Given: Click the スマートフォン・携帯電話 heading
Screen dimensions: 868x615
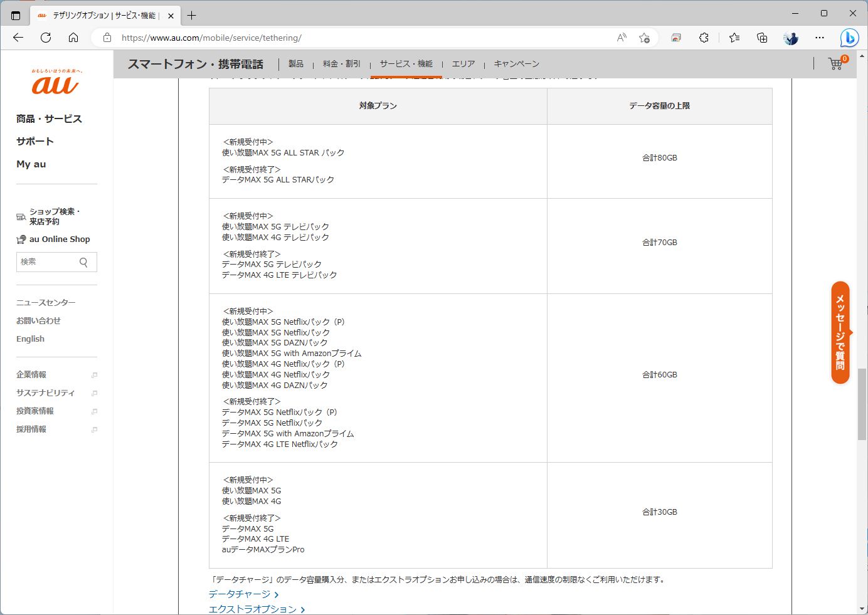Looking at the screenshot, I should 196,64.
